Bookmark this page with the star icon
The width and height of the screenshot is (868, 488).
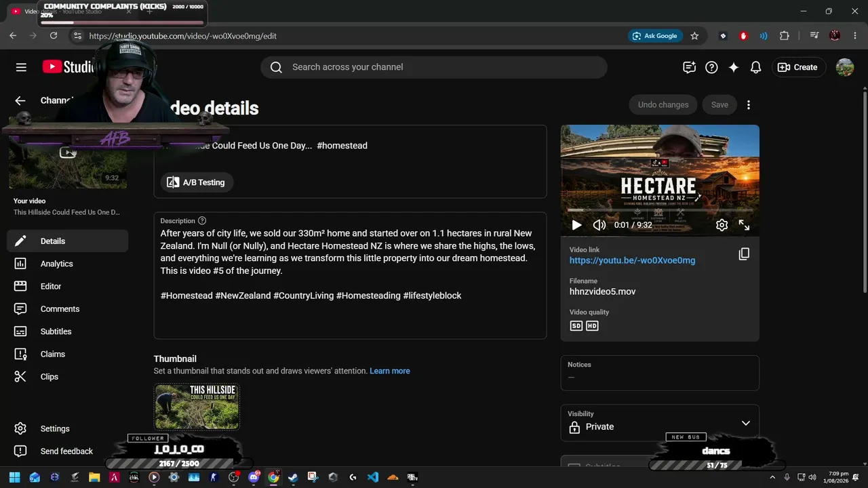click(694, 36)
